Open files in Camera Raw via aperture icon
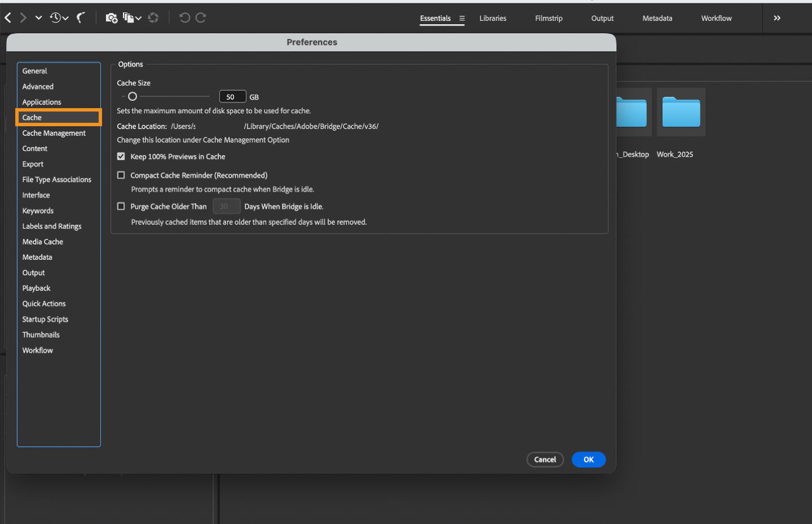 pyautogui.click(x=153, y=17)
